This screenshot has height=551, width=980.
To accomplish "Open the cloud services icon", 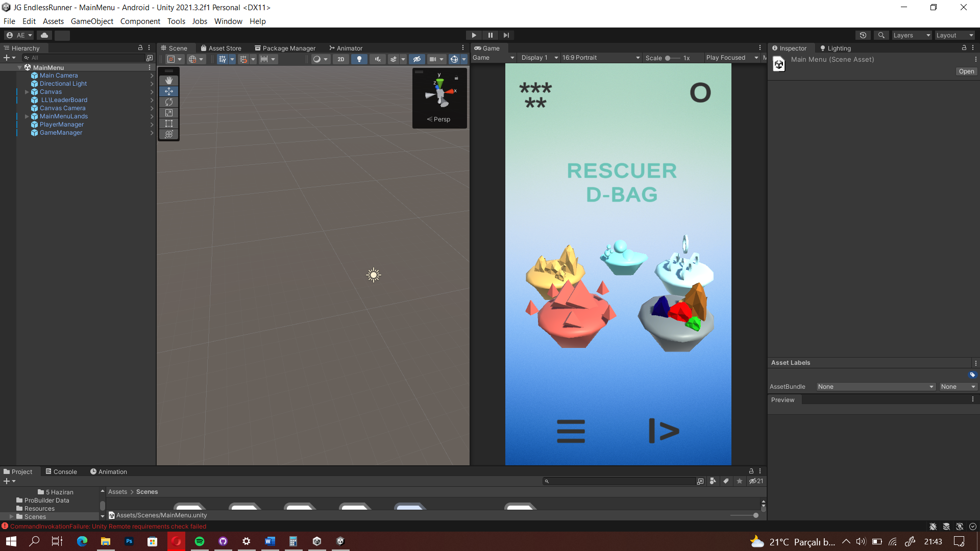I will [44, 35].
